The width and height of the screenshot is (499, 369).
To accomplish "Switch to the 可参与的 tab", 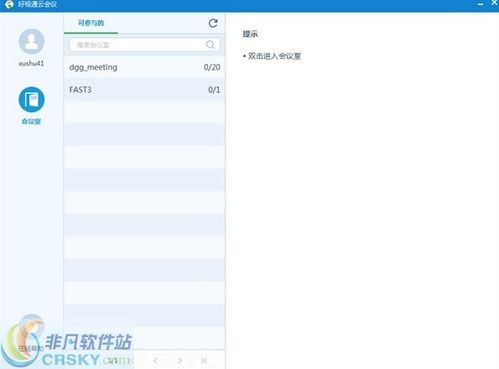I will click(91, 23).
